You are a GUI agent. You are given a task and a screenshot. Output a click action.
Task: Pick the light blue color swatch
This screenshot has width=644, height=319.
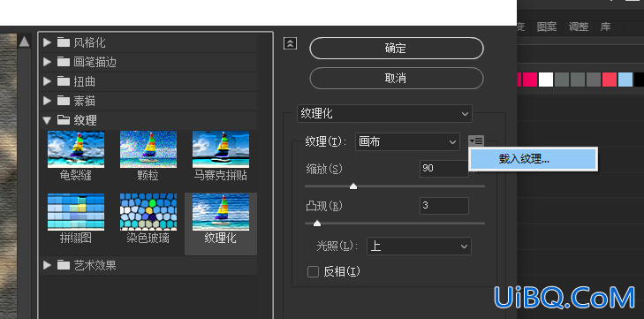(x=625, y=80)
